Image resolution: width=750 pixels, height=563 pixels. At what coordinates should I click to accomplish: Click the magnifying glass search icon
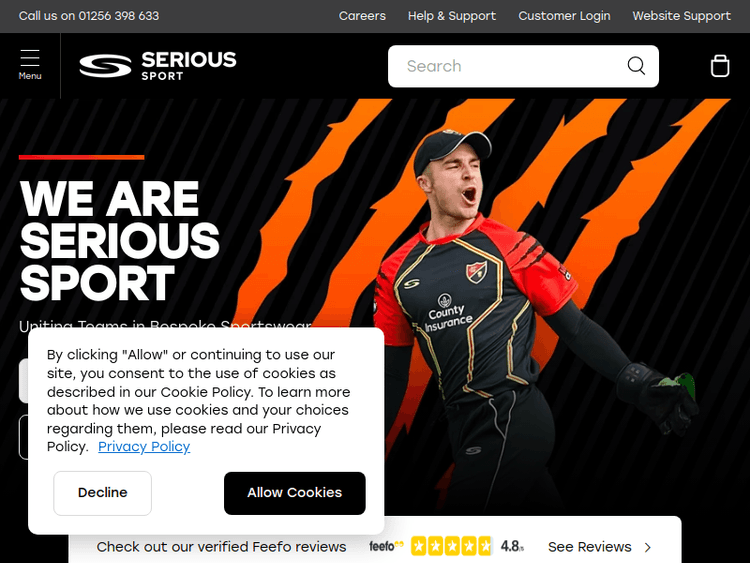636,66
